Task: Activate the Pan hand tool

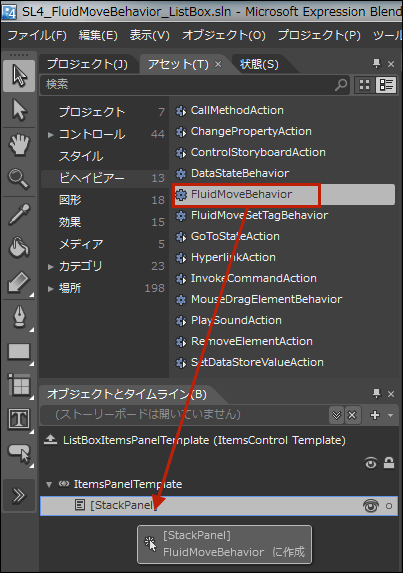Action: 19,145
